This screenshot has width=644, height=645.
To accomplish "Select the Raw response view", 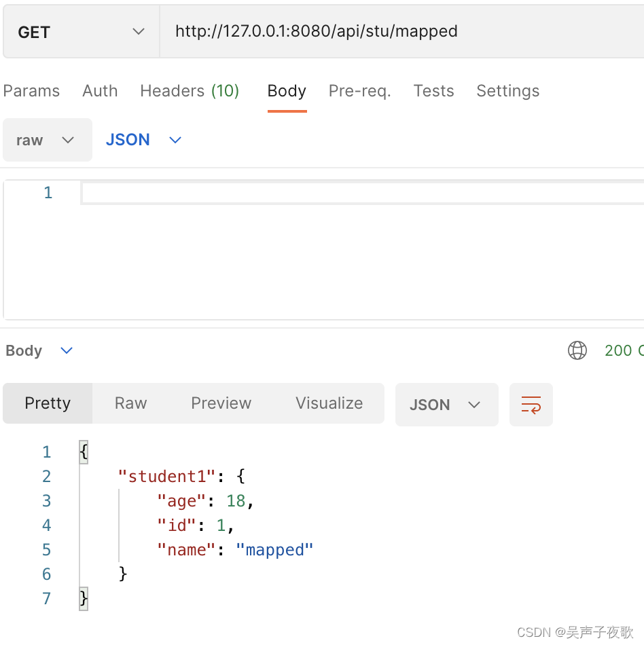I will click(x=131, y=403).
